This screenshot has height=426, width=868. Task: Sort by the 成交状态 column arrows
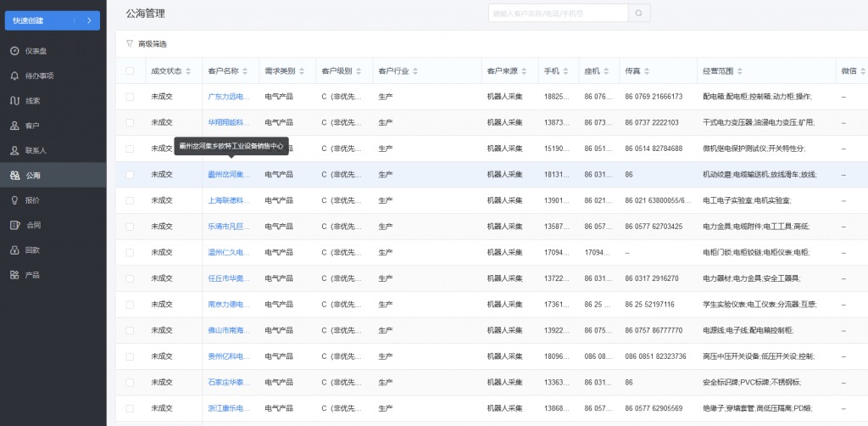point(188,70)
